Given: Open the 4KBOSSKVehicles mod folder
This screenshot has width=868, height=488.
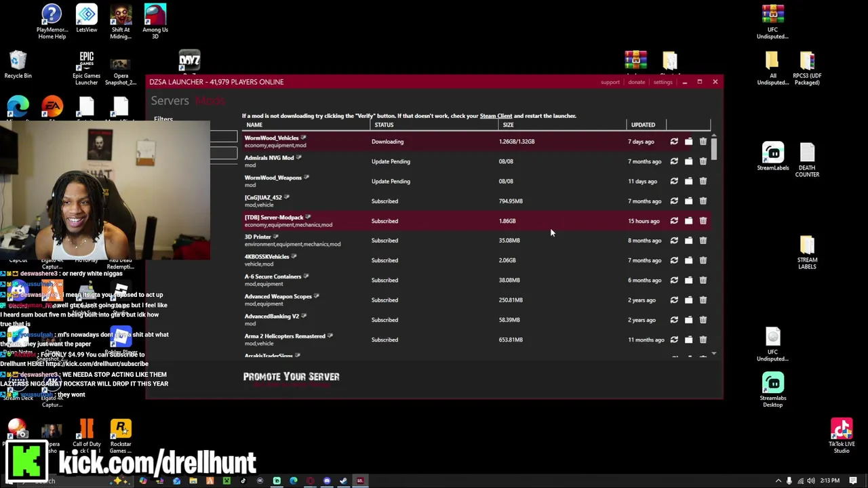Looking at the screenshot, I should (688, 260).
